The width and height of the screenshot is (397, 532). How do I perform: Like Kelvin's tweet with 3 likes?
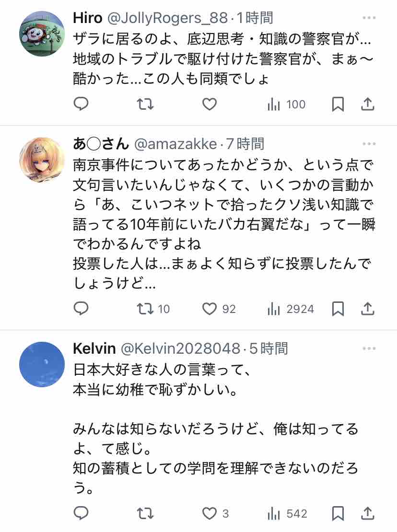click(x=215, y=513)
